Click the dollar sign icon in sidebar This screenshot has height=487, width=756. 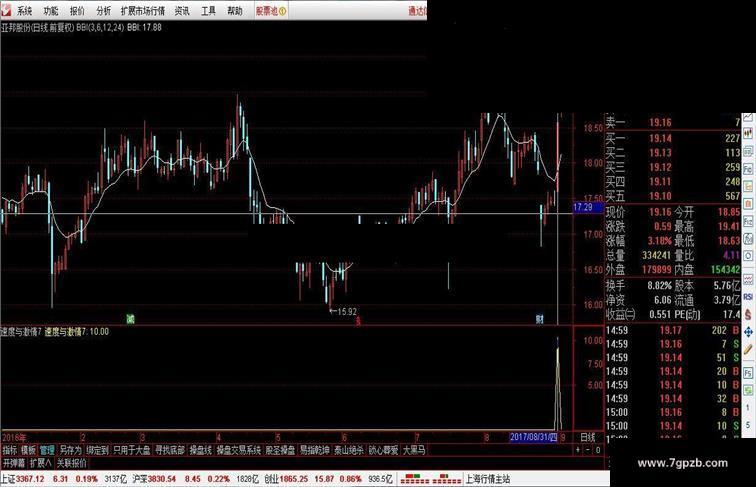(x=748, y=314)
